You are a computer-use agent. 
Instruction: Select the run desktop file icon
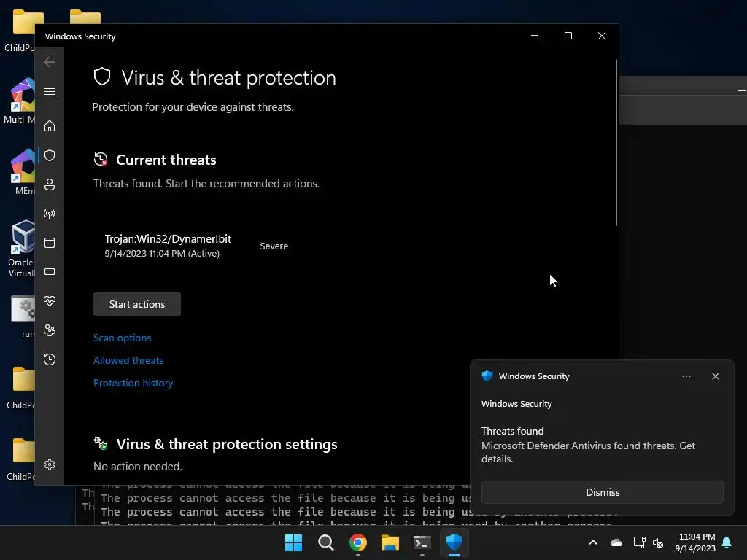pos(23,316)
